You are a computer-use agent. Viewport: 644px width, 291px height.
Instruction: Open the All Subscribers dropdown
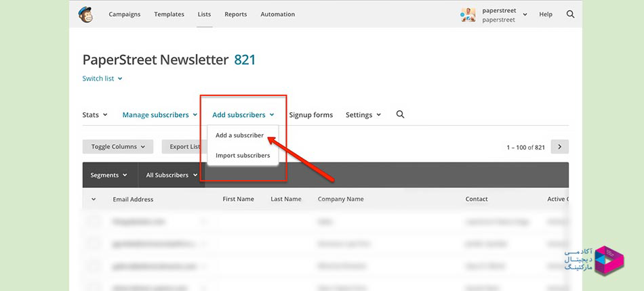point(172,175)
